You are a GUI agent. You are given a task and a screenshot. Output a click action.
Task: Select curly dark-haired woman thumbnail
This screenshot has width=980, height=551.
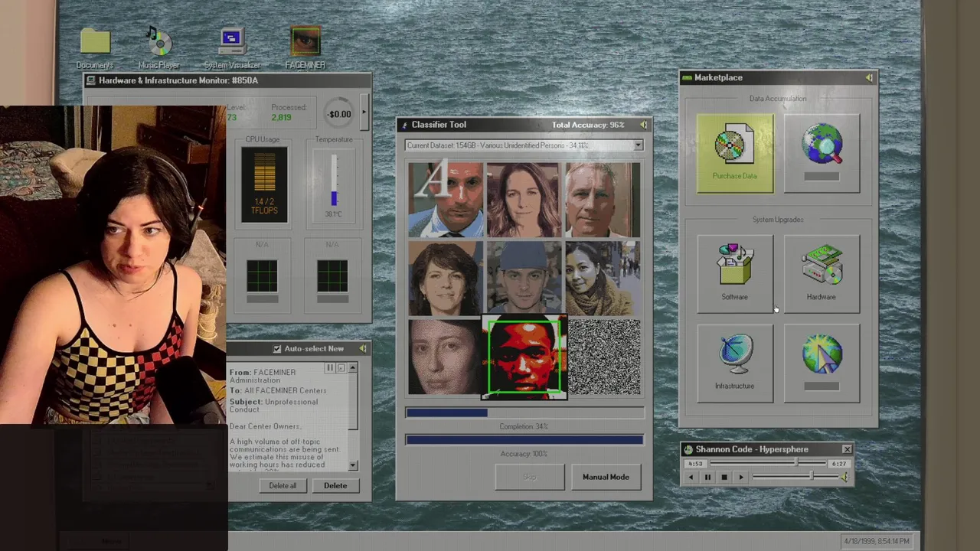click(x=446, y=279)
